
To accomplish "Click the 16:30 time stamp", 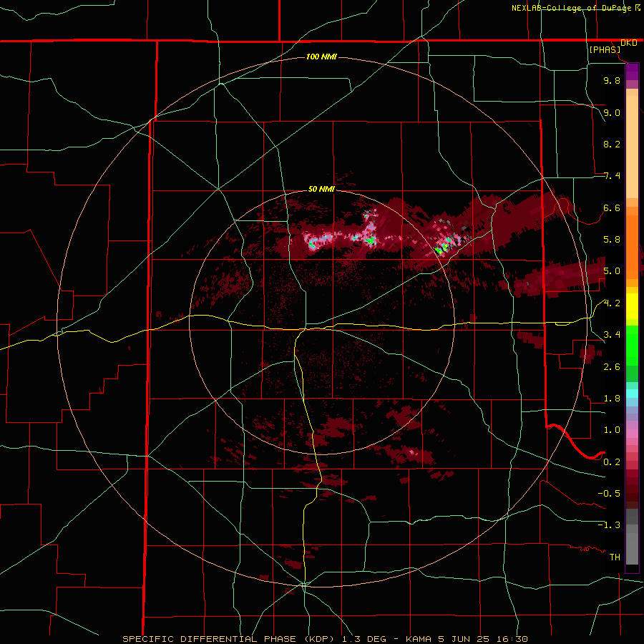I will pyautogui.click(x=512, y=639).
